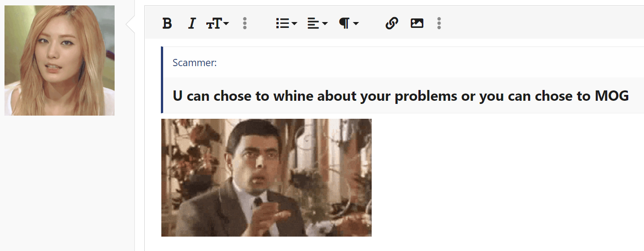The height and width of the screenshot is (251, 644).
Task: Open the list options dropdown
Action: click(286, 23)
